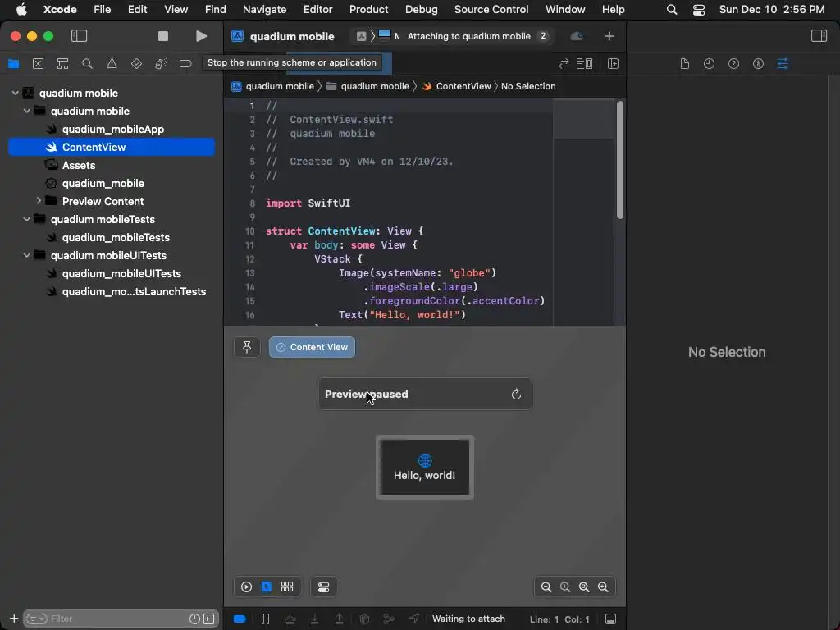Toggle code review changes
The height and width of the screenshot is (630, 840).
pos(564,64)
